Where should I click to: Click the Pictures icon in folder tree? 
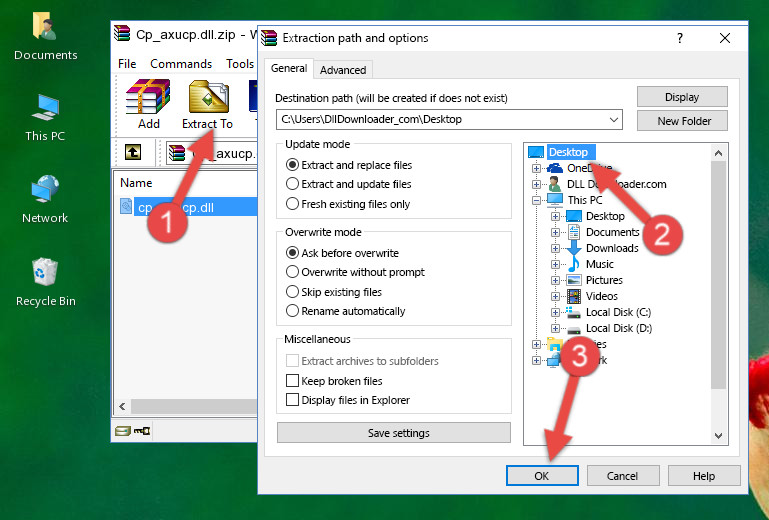(x=574, y=281)
